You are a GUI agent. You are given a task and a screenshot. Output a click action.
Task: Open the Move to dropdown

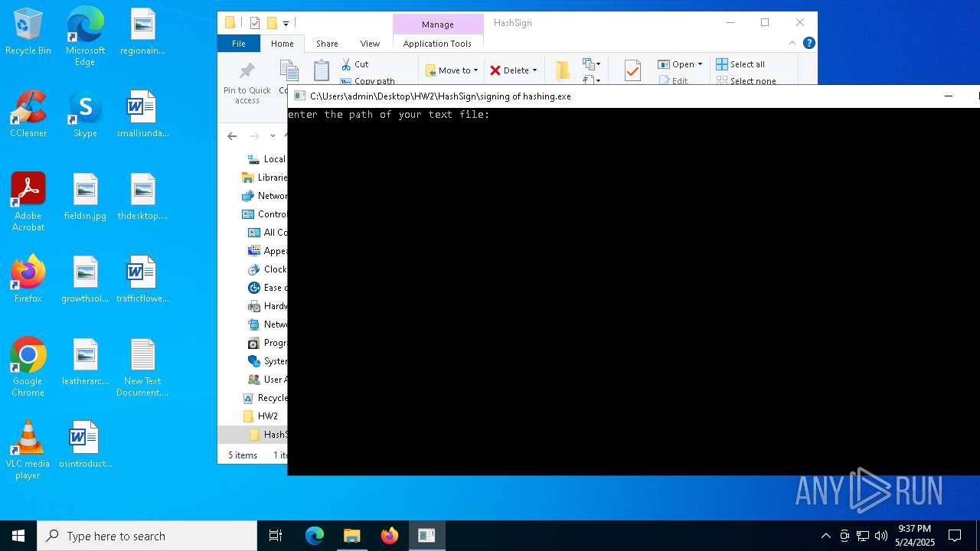point(452,70)
